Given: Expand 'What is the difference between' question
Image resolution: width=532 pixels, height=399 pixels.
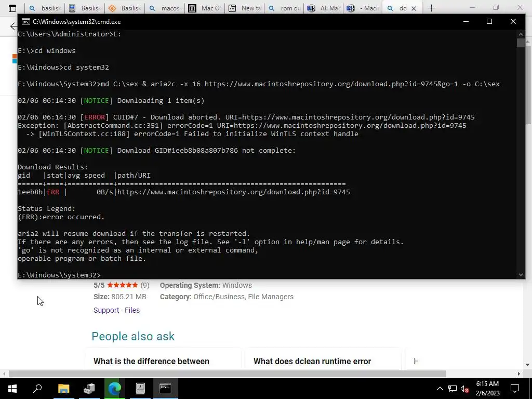Looking at the screenshot, I should tap(151, 362).
